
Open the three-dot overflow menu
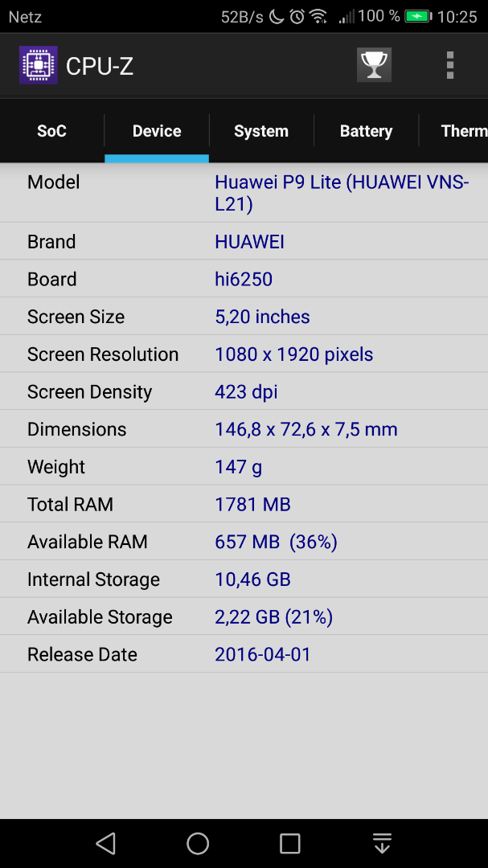449,65
